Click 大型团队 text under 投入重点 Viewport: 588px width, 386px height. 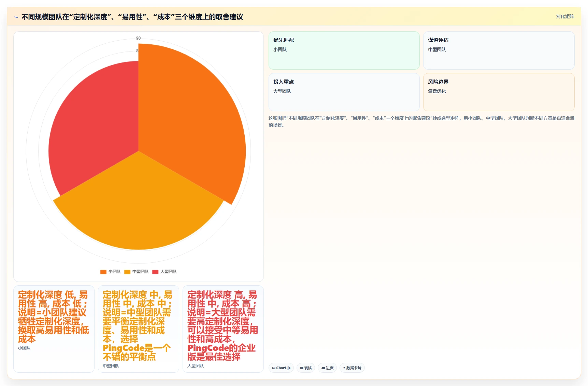(282, 91)
